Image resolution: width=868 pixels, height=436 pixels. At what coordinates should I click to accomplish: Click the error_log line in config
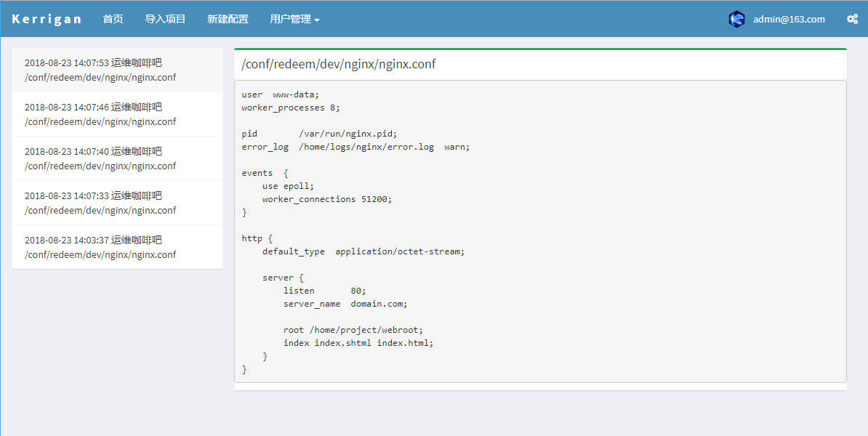tap(355, 147)
